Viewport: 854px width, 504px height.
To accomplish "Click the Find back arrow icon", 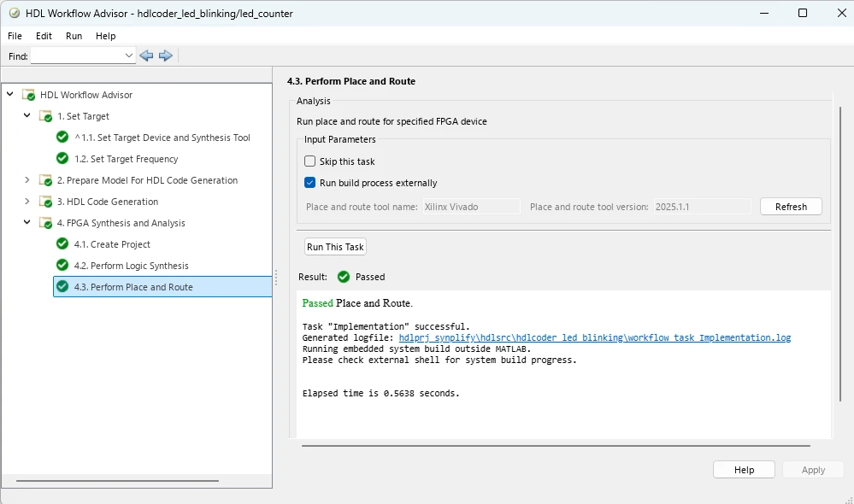I will click(x=146, y=56).
